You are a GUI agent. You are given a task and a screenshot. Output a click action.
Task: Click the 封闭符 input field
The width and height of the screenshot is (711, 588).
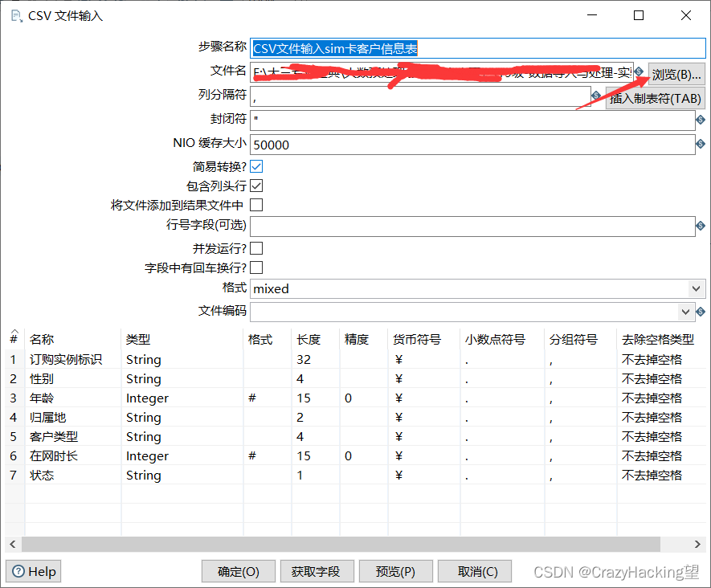[472, 120]
